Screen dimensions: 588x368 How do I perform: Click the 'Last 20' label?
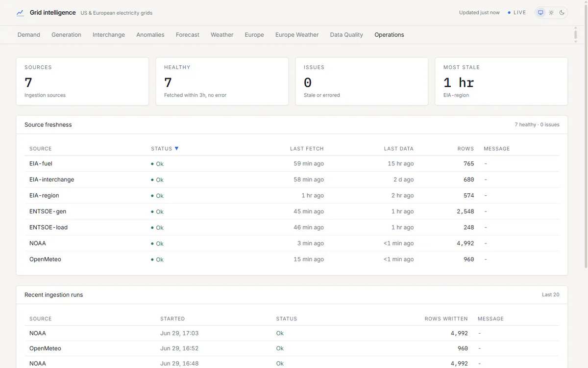click(x=550, y=295)
